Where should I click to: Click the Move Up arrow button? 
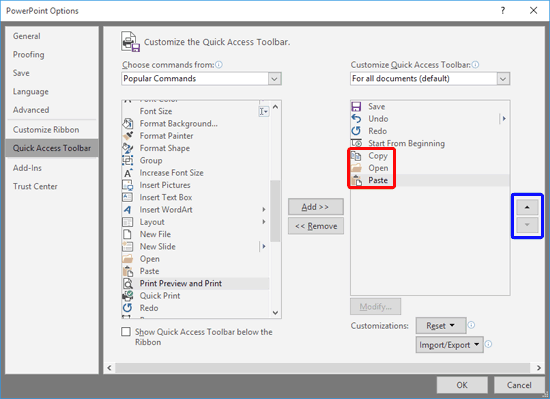point(527,207)
